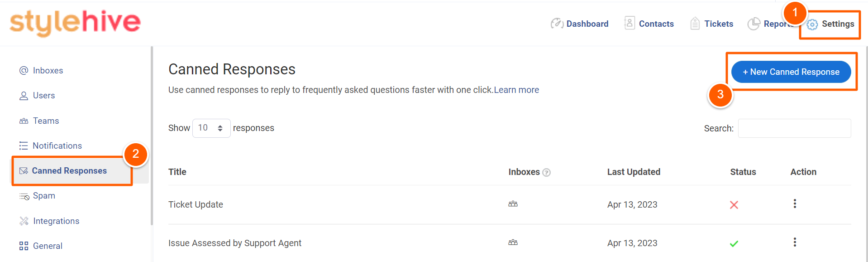Image resolution: width=868 pixels, height=262 pixels.
Task: Click the Reports pie chart icon
Action: 754,24
